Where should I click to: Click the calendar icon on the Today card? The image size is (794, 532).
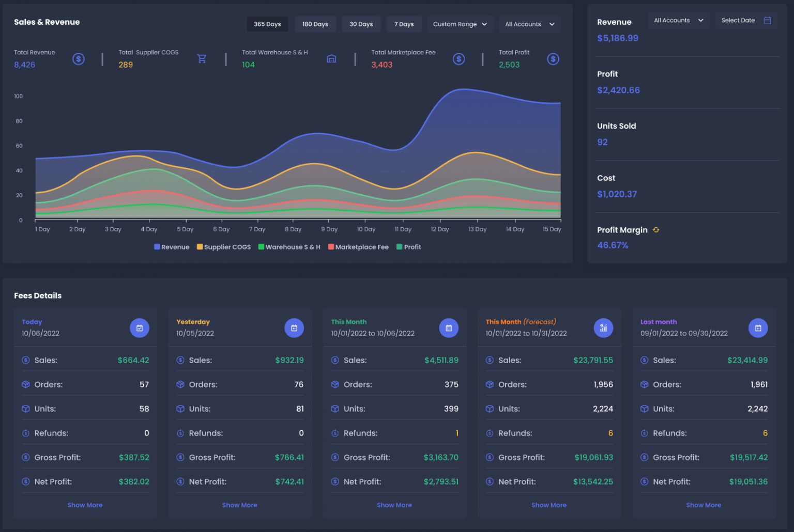pyautogui.click(x=139, y=328)
